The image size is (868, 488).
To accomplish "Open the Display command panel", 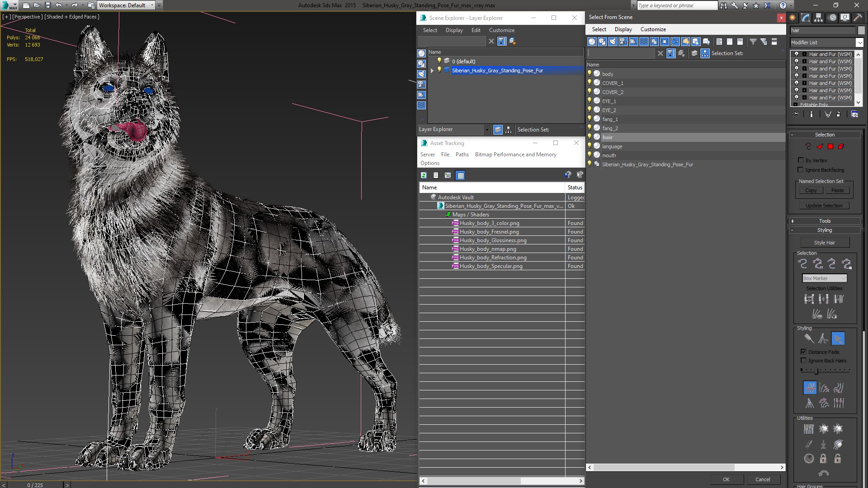I will click(x=845, y=18).
